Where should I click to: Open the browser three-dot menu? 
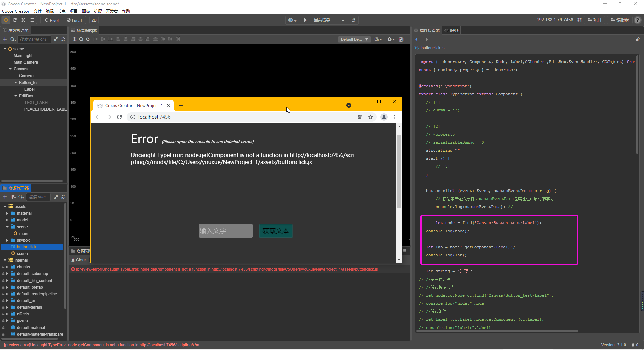[x=395, y=117]
